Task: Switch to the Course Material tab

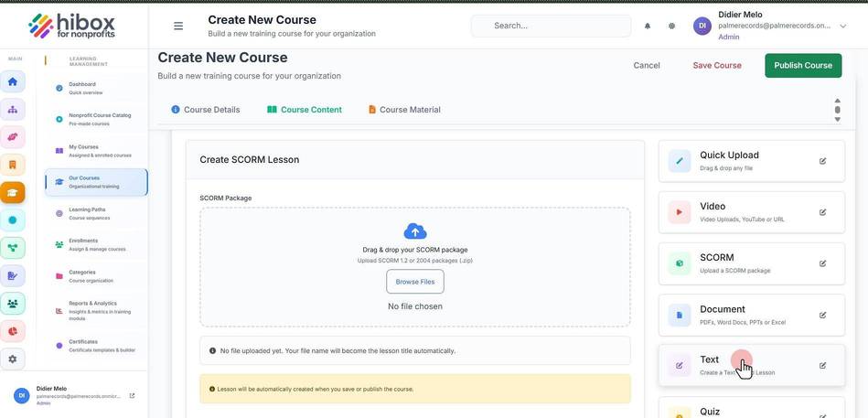Action: [x=404, y=110]
